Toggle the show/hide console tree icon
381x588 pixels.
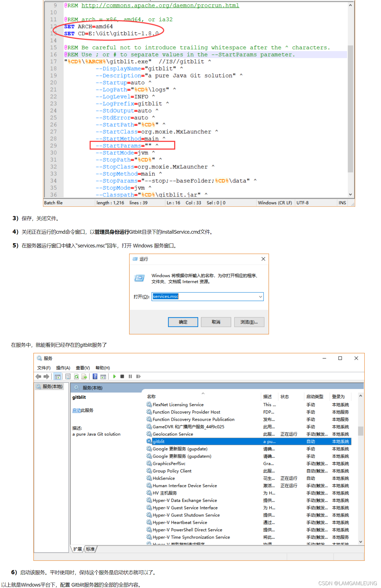(58, 376)
